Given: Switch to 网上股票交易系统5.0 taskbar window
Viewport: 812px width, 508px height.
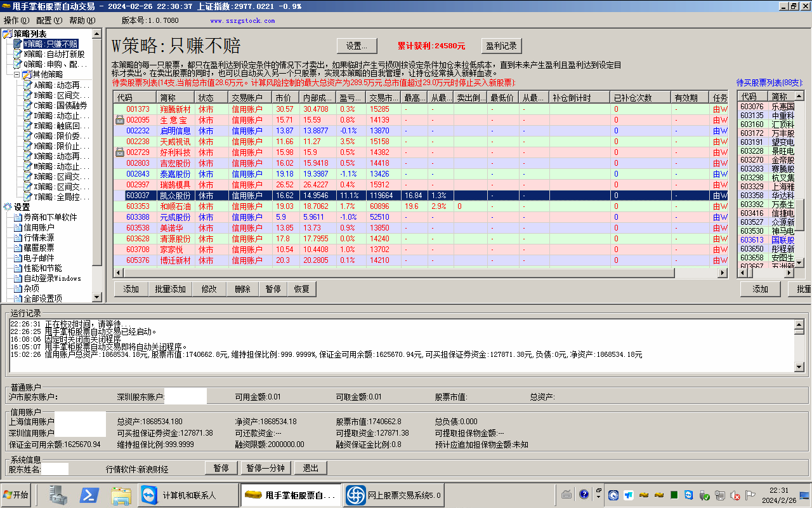Looking at the screenshot, I should click(395, 495).
